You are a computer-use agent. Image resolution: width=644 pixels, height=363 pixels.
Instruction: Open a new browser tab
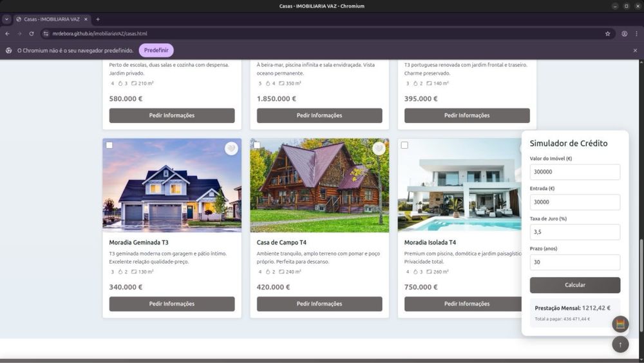98,19
